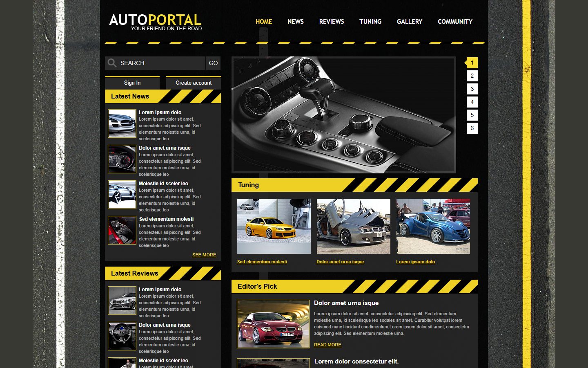Open Latest Reviews 'Dolor amet urna isque' headline

coord(165,325)
